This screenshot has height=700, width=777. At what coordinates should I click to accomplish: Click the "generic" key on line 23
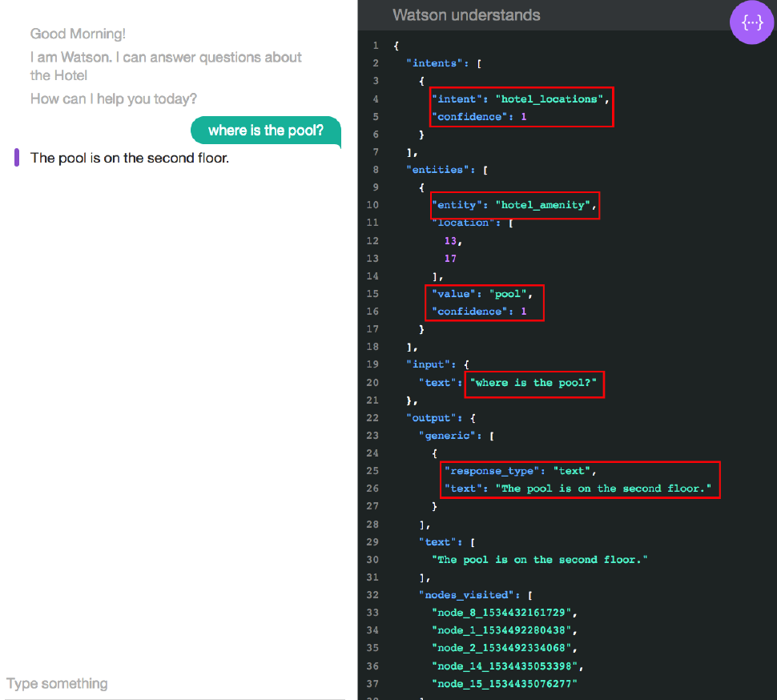447,436
